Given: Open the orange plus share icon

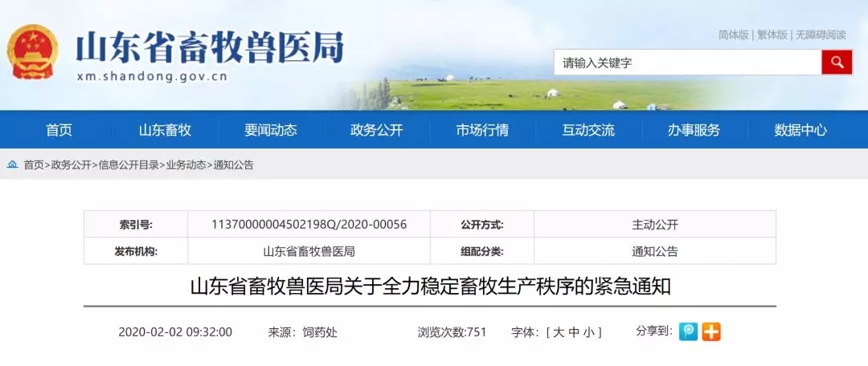Looking at the screenshot, I should [711, 331].
